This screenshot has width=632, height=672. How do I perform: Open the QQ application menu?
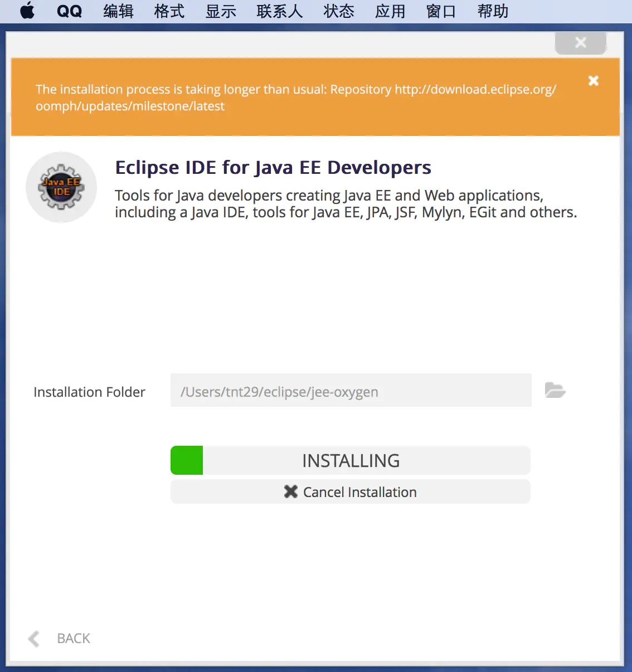point(70,11)
